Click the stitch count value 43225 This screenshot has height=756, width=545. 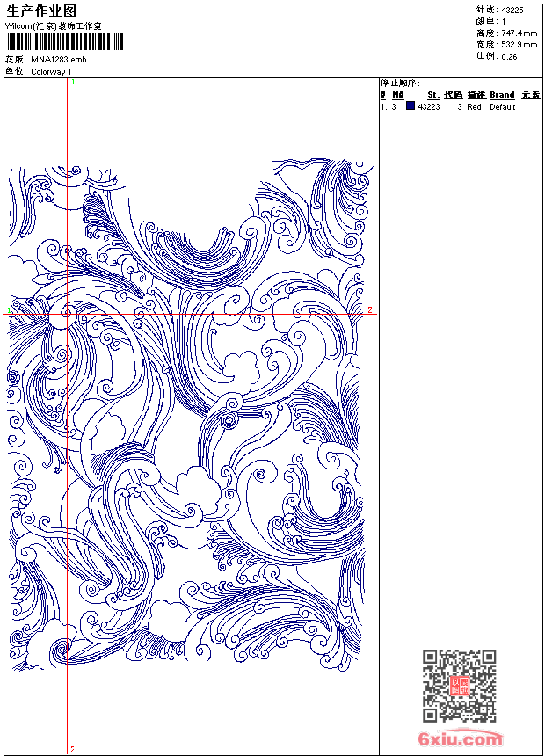pyautogui.click(x=512, y=10)
